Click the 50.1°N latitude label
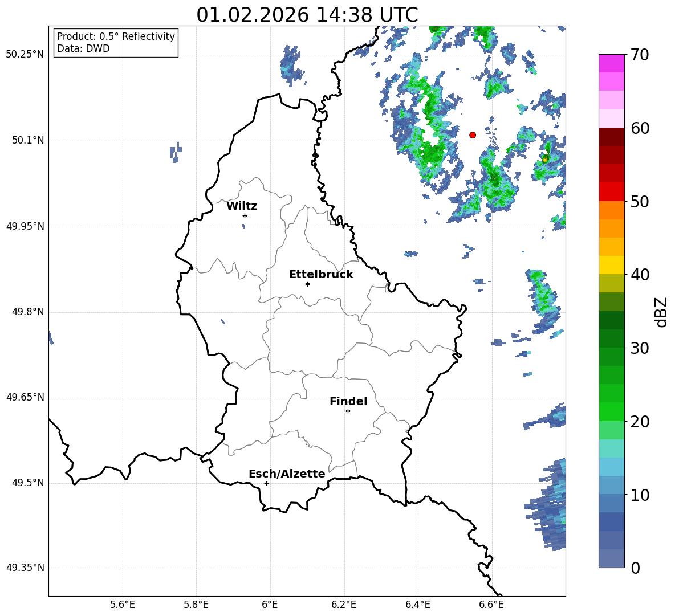 point(27,140)
